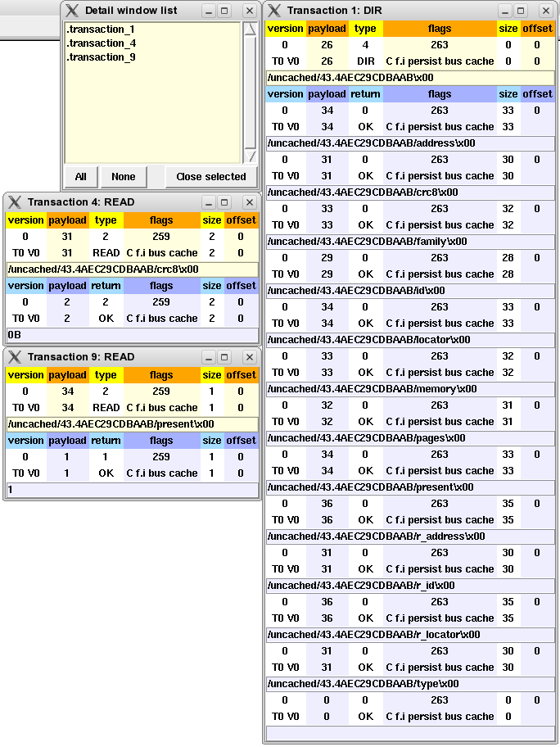This screenshot has width=560, height=747.
Task: Click the None button
Action: coord(124,177)
